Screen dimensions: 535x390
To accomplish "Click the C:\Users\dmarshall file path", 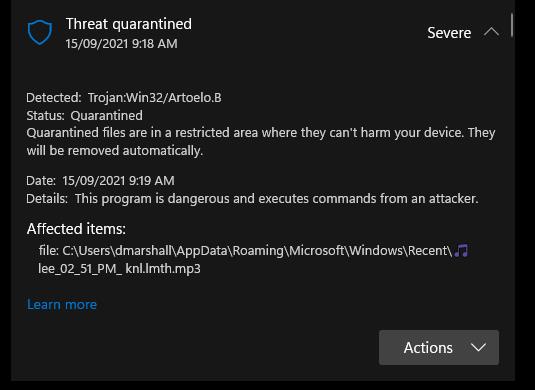I will [257, 251].
